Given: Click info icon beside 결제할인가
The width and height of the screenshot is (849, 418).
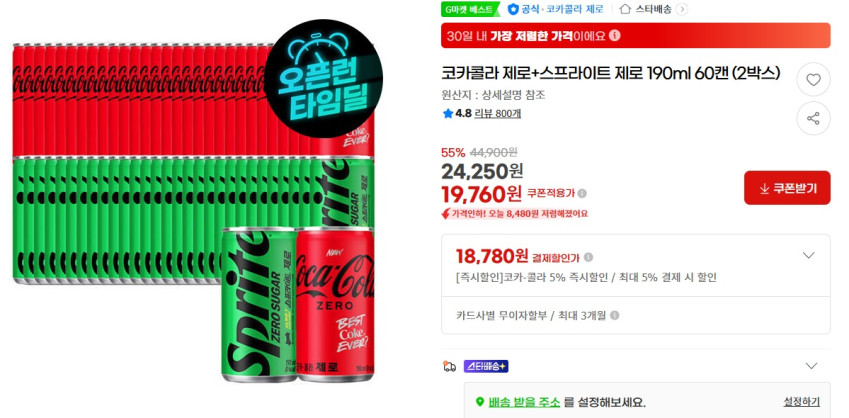Looking at the screenshot, I should (588, 257).
